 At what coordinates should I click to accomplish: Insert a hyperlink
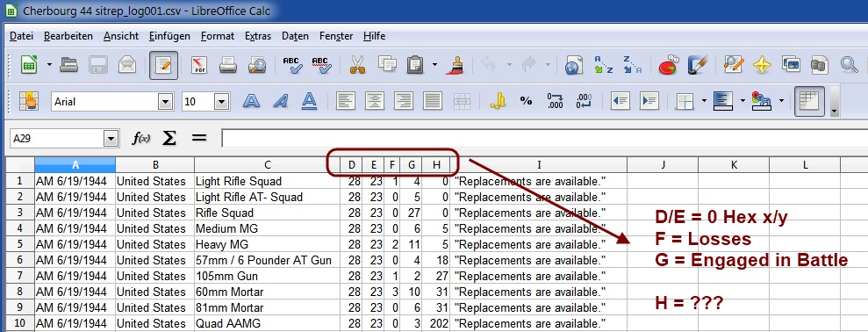click(x=574, y=65)
